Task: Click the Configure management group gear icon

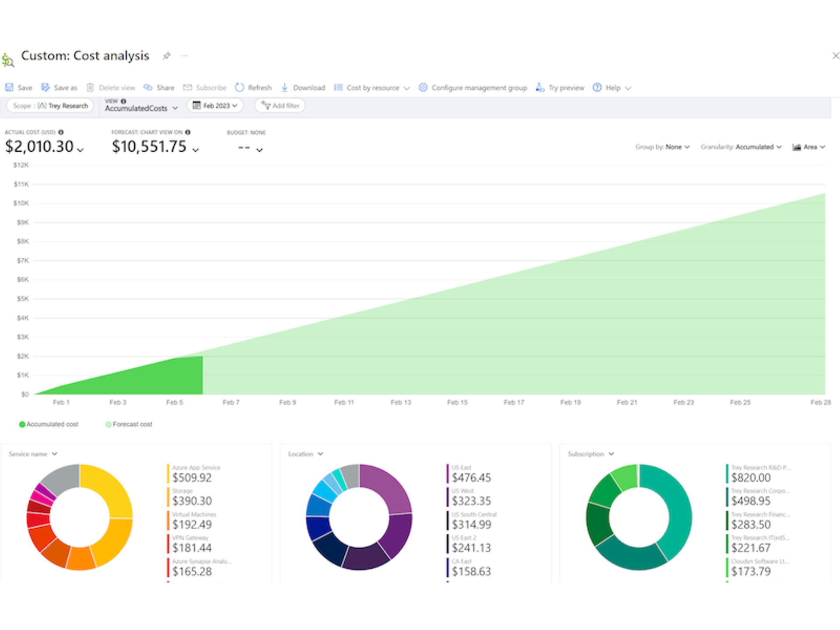Action: pos(423,87)
